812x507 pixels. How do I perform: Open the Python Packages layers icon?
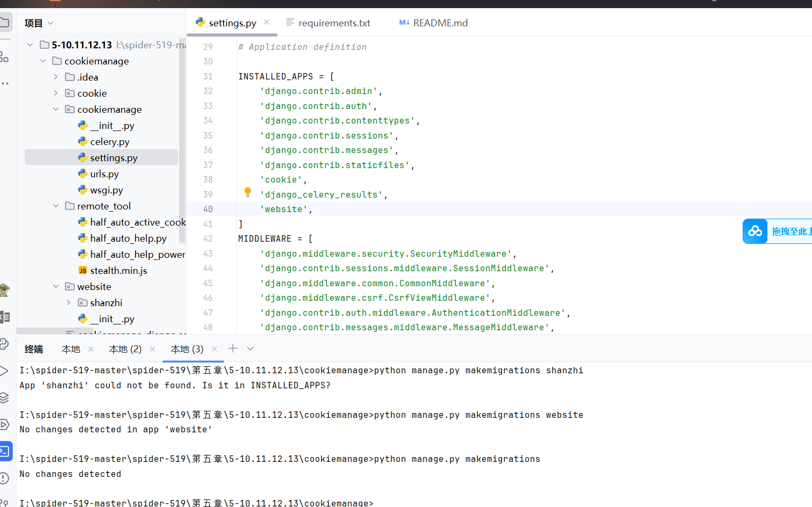4,397
